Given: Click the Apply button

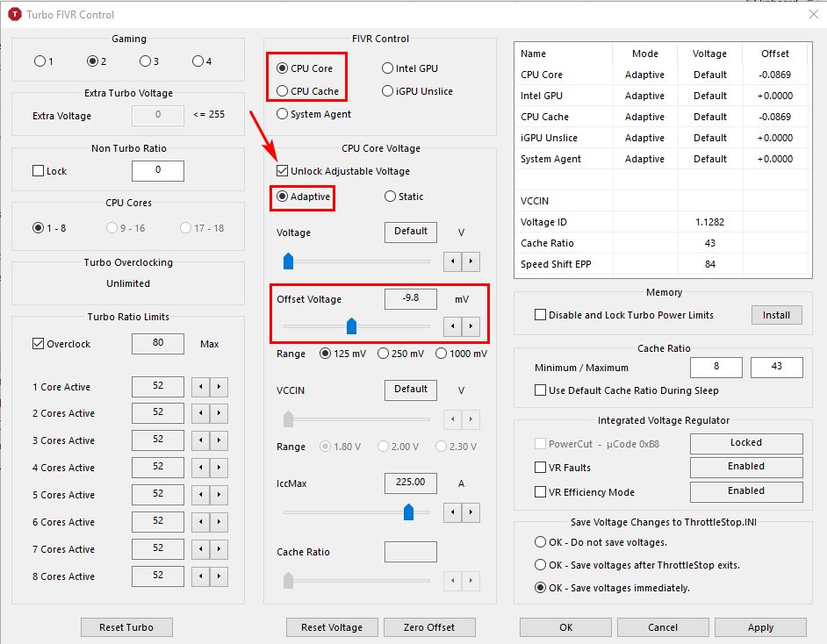Looking at the screenshot, I should tap(760, 627).
